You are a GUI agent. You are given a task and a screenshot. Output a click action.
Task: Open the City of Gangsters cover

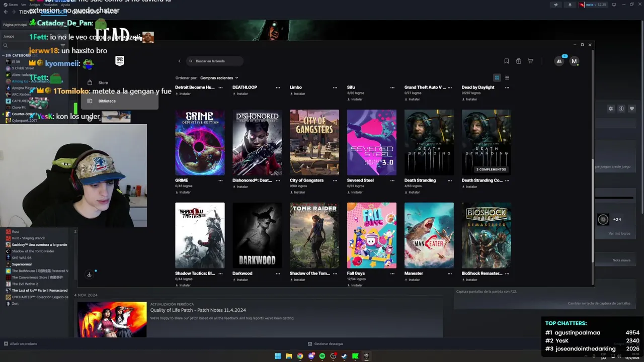[x=314, y=142]
